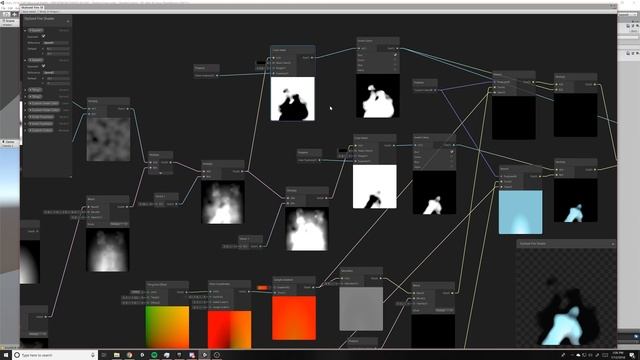Open the black color swatch beside the upper Color Mask node
Image resolution: width=640 pixels, height=360 pixels.
coord(261,63)
